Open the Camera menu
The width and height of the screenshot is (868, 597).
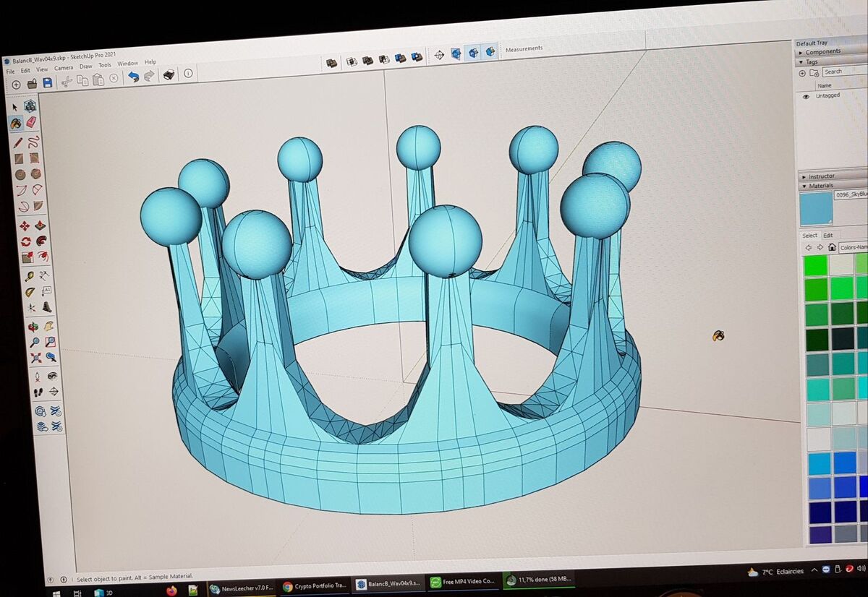coord(64,68)
